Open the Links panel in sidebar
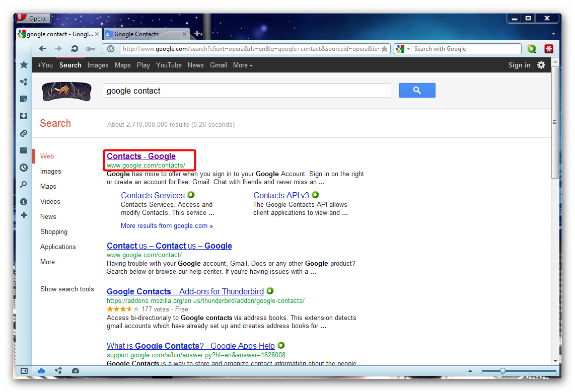 click(x=24, y=133)
